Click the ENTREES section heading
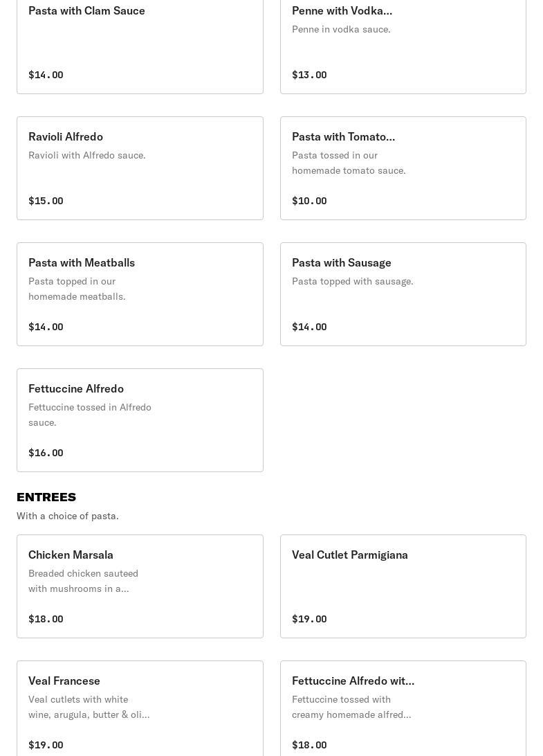The height and width of the screenshot is (756, 543). 46,497
